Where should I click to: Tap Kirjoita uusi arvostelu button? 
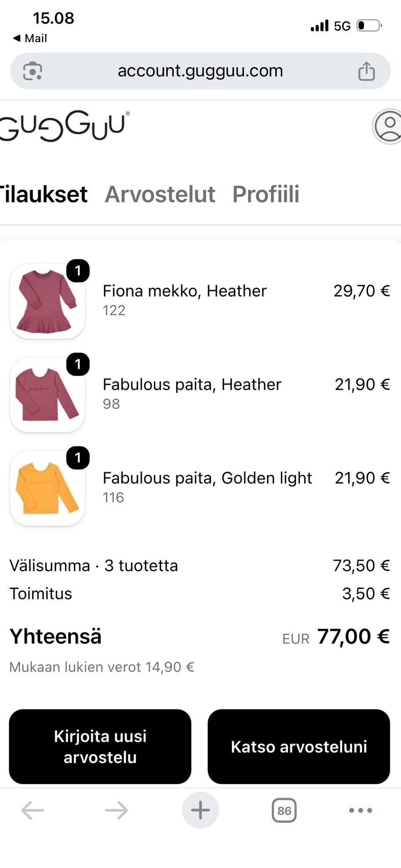coord(100,746)
